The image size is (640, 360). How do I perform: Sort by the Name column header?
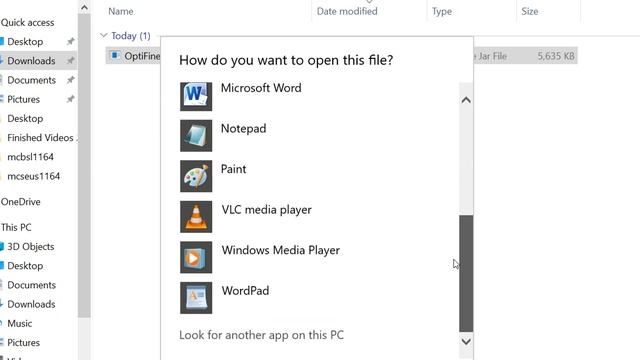coord(121,11)
